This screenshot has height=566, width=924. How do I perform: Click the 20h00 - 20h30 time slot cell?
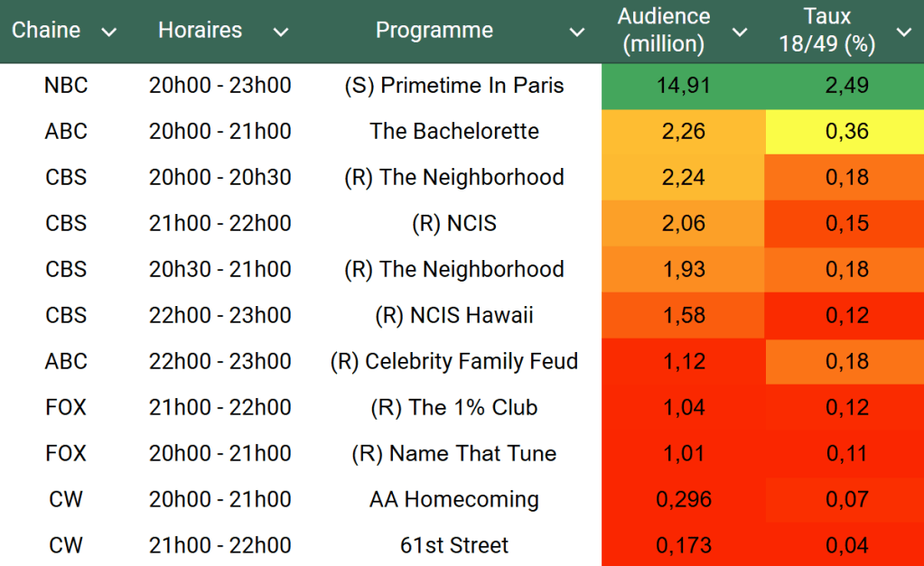220,178
